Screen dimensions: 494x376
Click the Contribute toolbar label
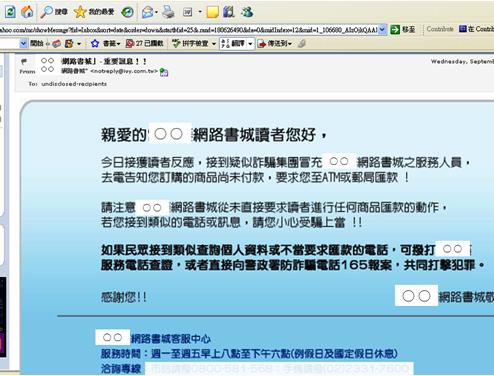pyautogui.click(x=440, y=29)
